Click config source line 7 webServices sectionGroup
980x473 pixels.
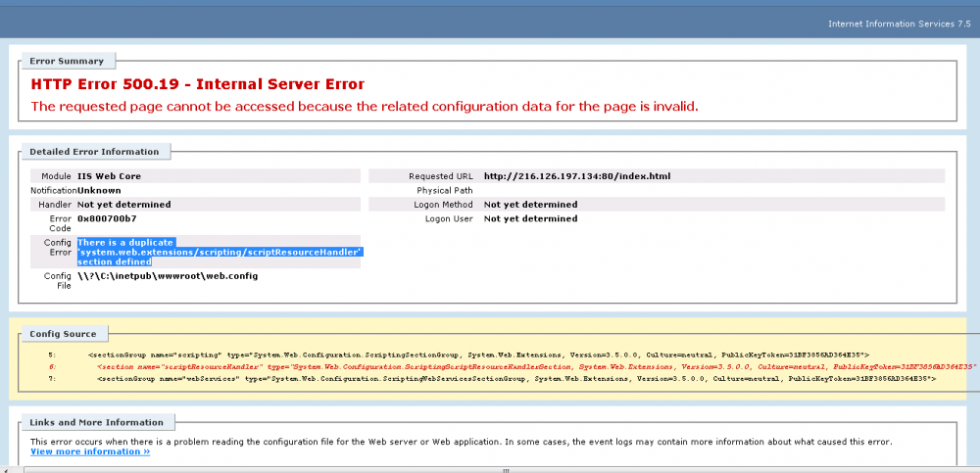pyautogui.click(x=515, y=378)
